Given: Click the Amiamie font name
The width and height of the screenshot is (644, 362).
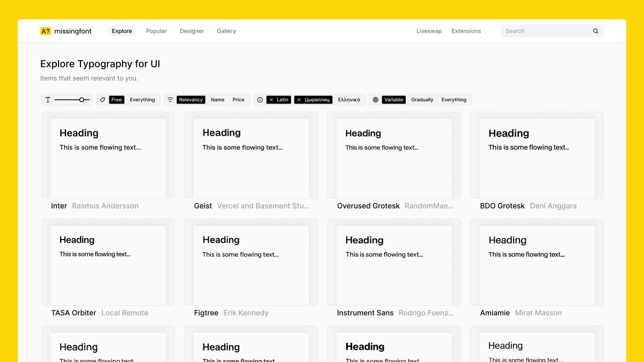Looking at the screenshot, I should (x=495, y=313).
